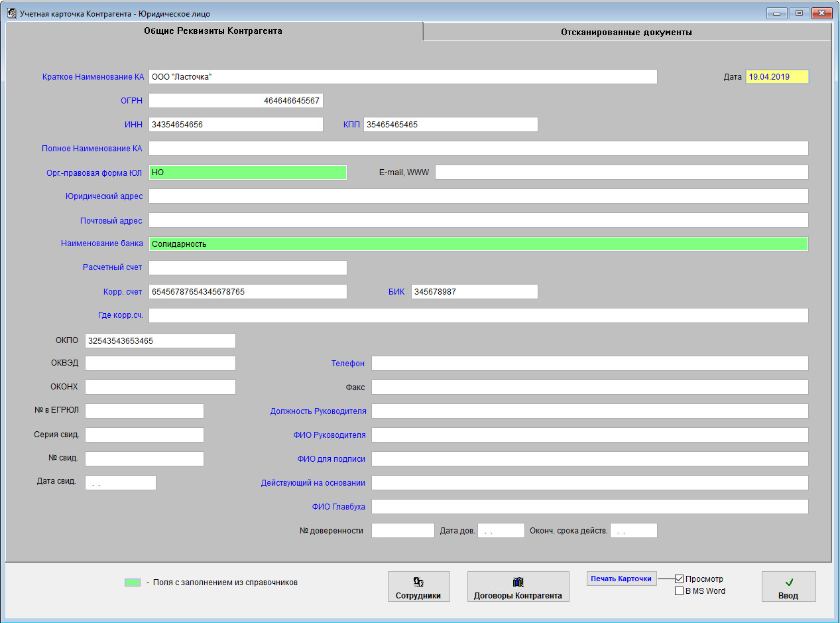Click the Сотрудники button icon

pyautogui.click(x=418, y=582)
